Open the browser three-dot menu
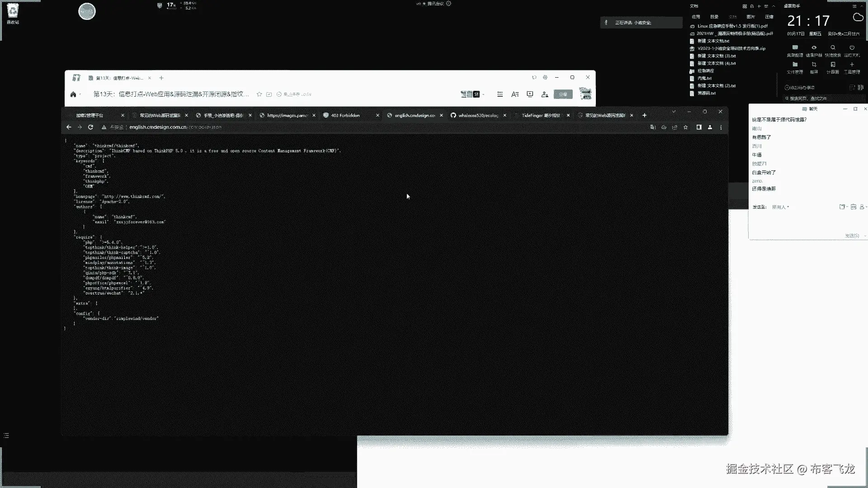 [x=721, y=127]
